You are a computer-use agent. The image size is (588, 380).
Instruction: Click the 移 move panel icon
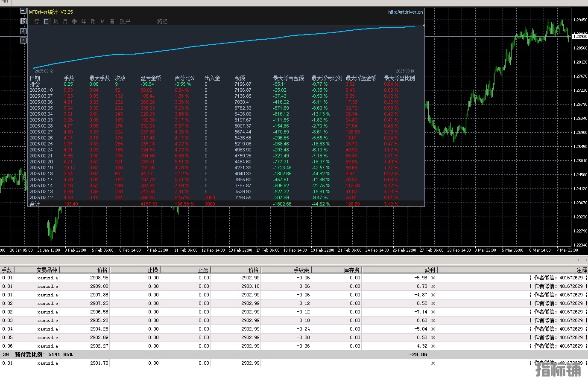pos(23,21)
